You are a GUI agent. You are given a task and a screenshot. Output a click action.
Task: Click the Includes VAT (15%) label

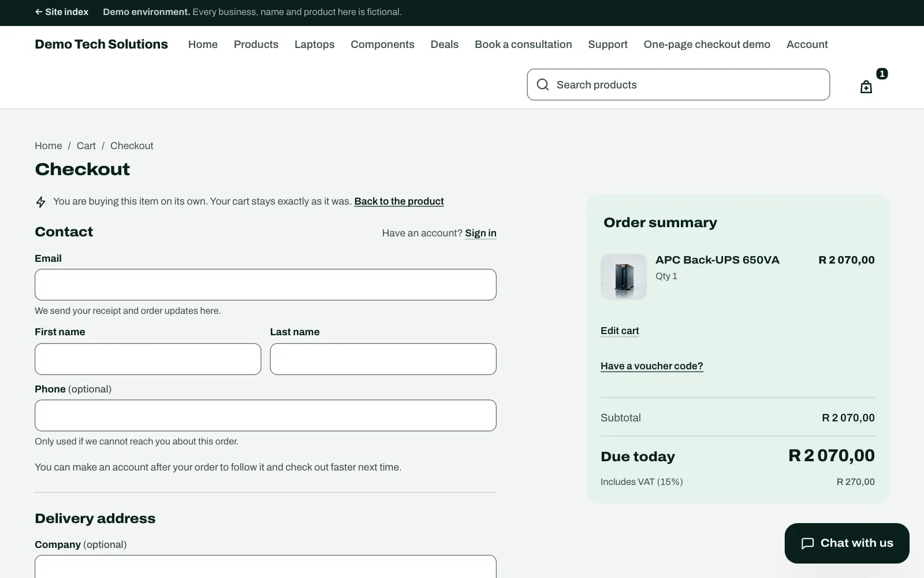tap(642, 481)
